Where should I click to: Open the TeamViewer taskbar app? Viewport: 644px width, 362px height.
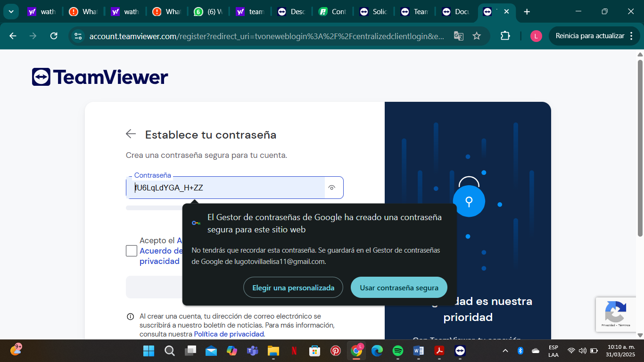coord(460,351)
